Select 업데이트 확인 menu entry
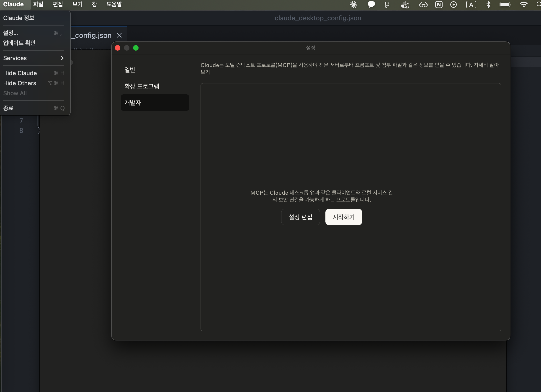Viewport: 541px width, 392px height. (19, 43)
